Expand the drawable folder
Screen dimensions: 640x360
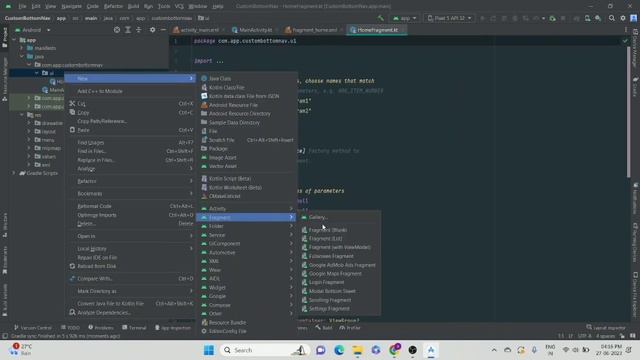pos(29,123)
